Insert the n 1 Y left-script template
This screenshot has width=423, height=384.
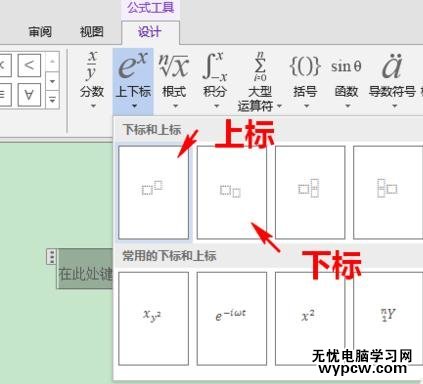(x=388, y=318)
